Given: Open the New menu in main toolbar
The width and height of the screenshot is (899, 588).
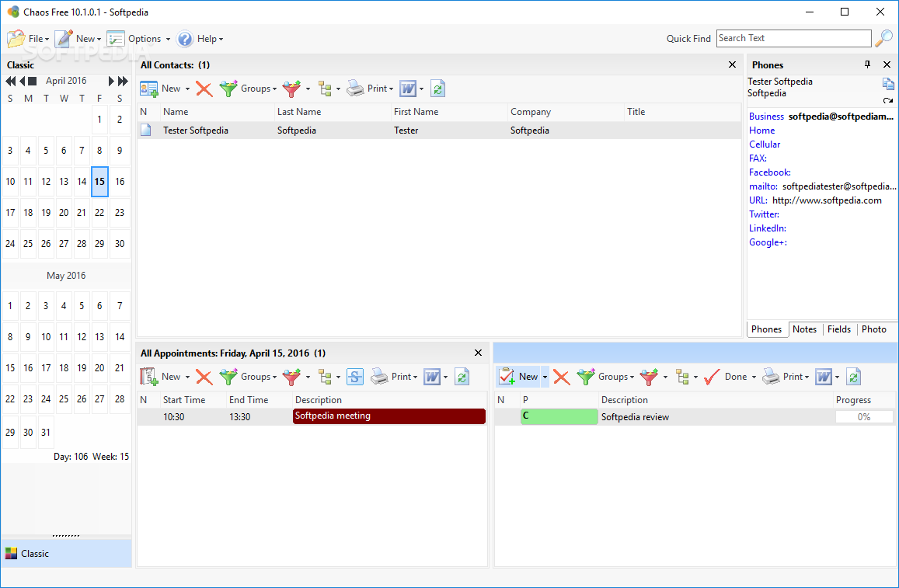Looking at the screenshot, I should point(78,38).
